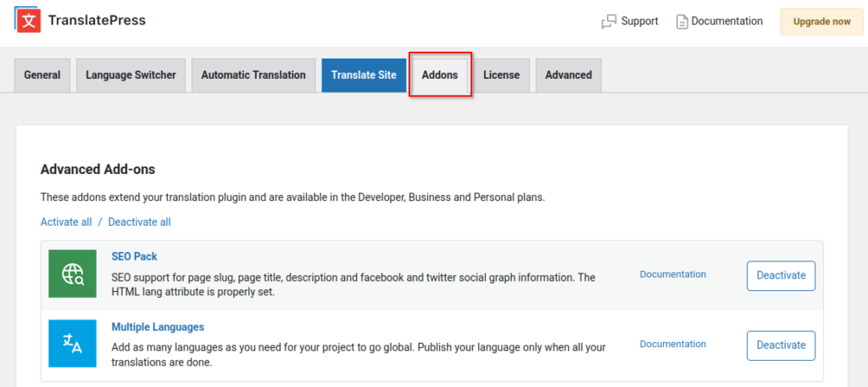Open SEO Pack Documentation link
The height and width of the screenshot is (387, 868).
point(673,274)
